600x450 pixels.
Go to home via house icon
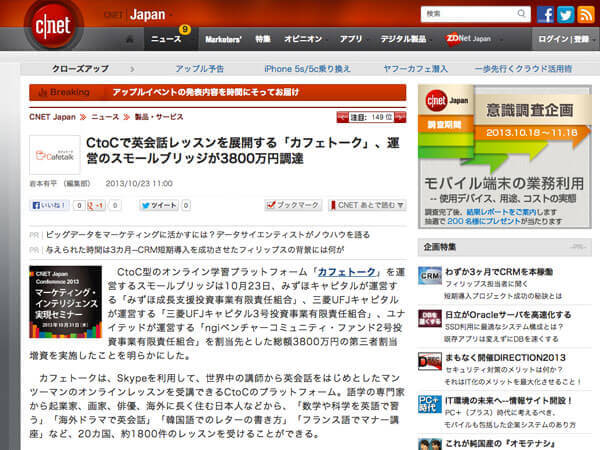click(x=130, y=39)
